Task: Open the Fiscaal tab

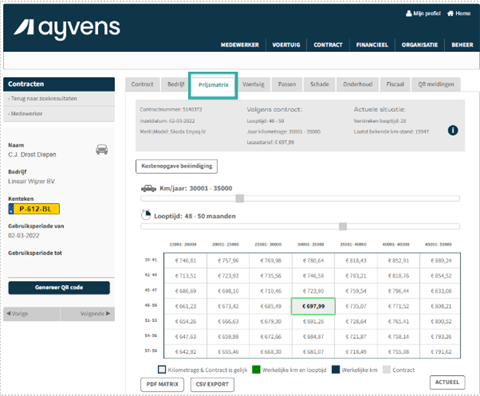Action: click(x=395, y=84)
